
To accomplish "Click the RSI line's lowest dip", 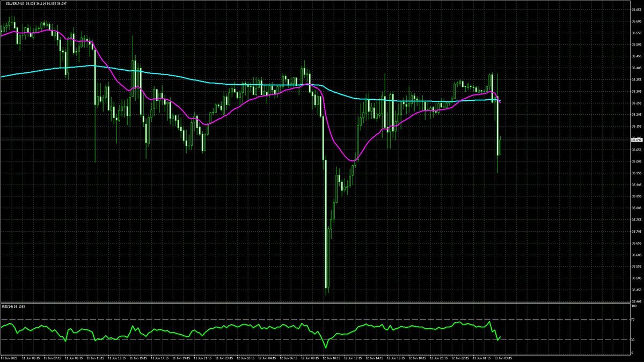I will (x=326, y=348).
